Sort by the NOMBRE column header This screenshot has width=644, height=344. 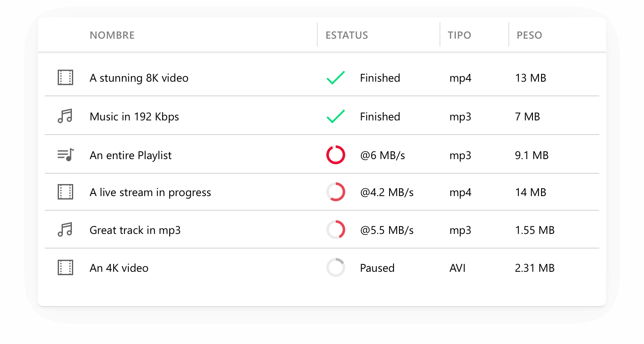112,35
